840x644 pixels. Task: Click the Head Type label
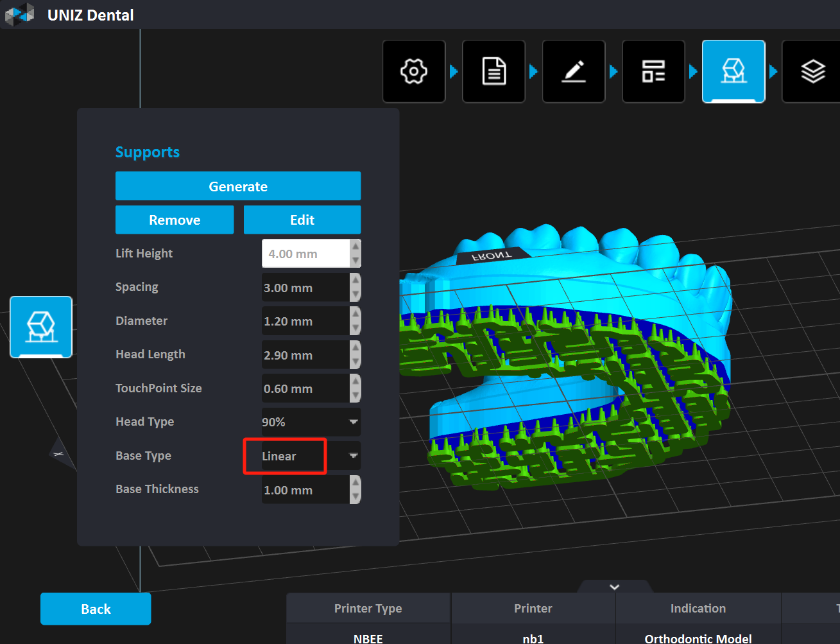[144, 421]
